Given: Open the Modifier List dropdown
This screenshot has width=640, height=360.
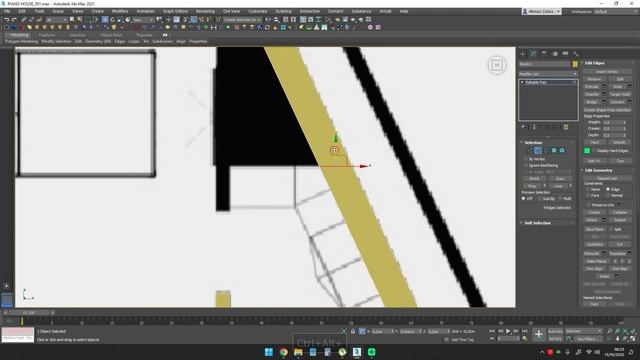Looking at the screenshot, I should click(x=548, y=74).
